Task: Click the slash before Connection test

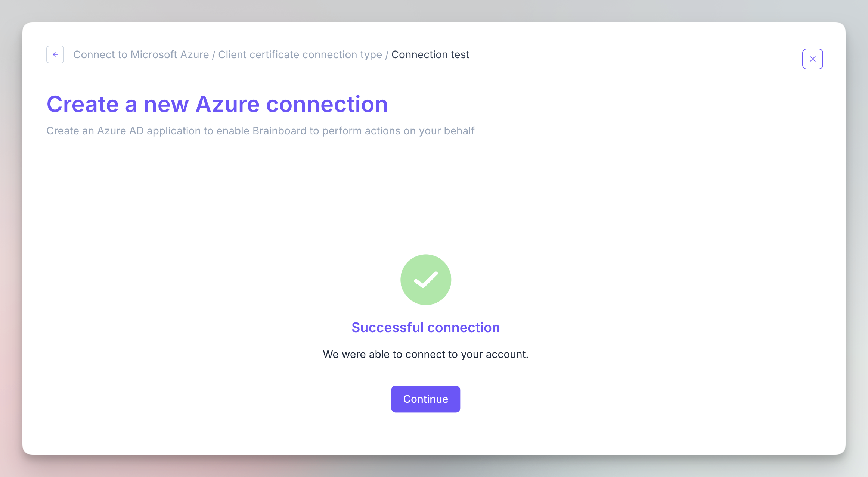Action: coord(387,54)
